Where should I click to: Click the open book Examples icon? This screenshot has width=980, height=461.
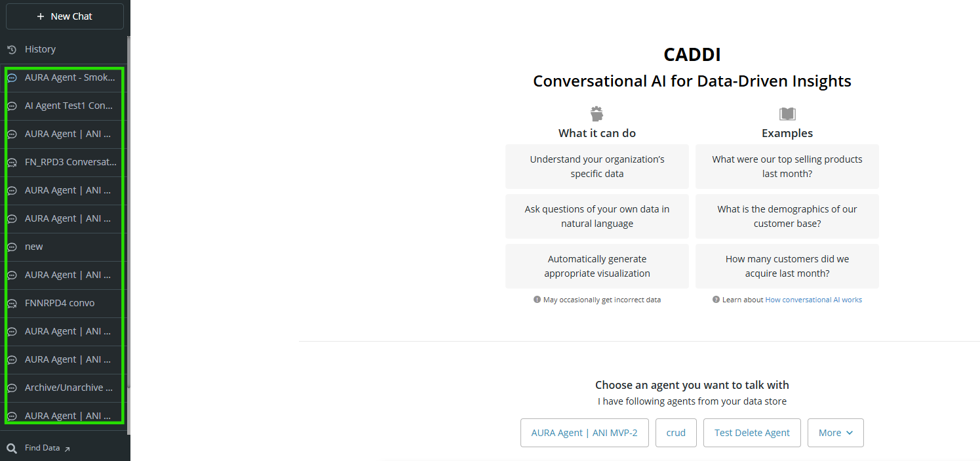pos(787,114)
